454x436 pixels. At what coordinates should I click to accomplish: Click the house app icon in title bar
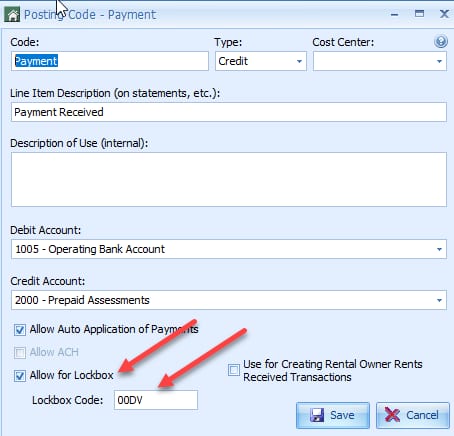click(12, 15)
